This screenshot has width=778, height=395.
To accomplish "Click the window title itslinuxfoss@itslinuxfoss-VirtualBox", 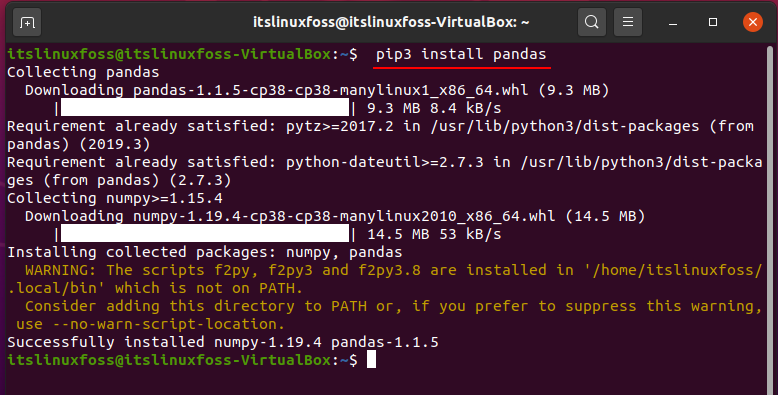I will coord(391,22).
